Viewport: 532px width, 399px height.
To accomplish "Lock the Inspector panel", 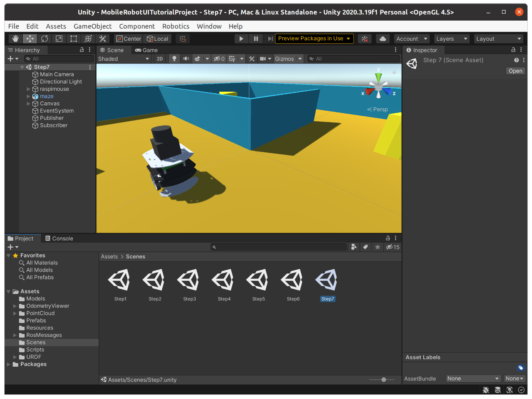I will coord(513,50).
